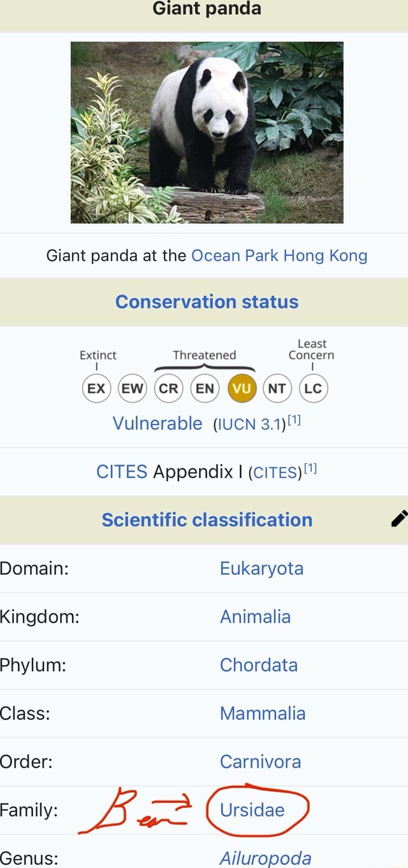This screenshot has width=408, height=868.
Task: Open the Chordata phylum link
Action: coord(259,665)
